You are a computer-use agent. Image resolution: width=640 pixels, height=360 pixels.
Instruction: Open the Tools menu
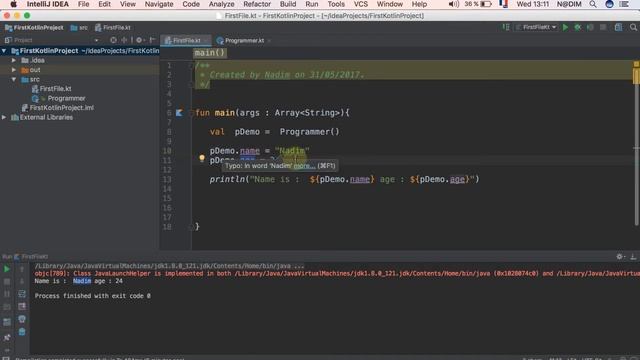click(x=336, y=4)
